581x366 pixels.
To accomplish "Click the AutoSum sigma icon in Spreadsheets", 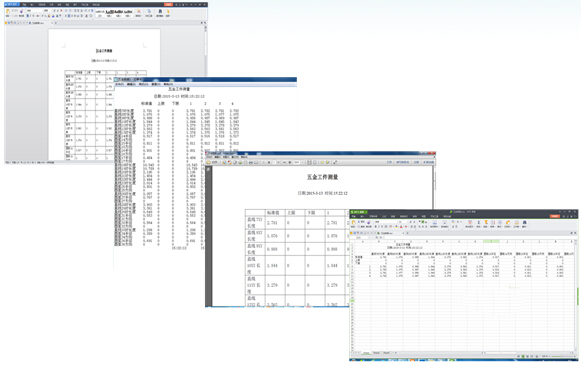I will point(478,222).
